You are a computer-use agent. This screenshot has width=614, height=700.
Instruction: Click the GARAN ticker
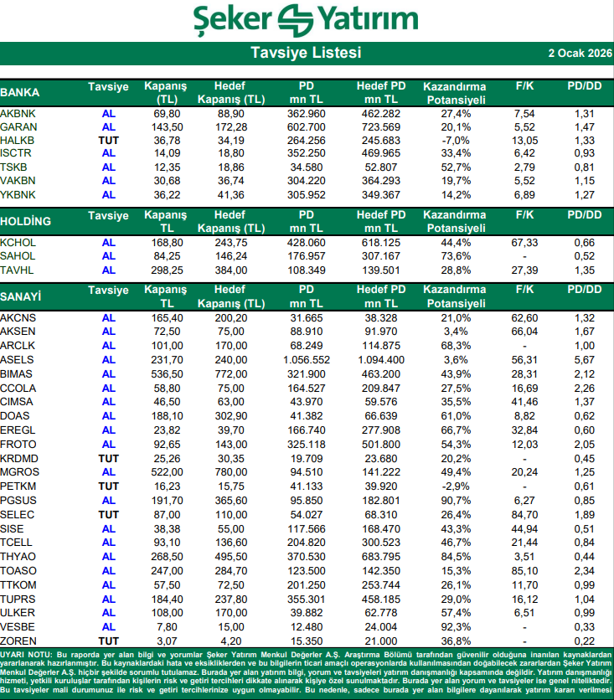pos(19,126)
